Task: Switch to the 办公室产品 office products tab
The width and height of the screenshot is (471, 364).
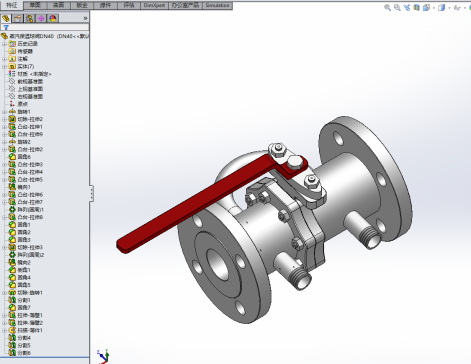Action: 185,5
